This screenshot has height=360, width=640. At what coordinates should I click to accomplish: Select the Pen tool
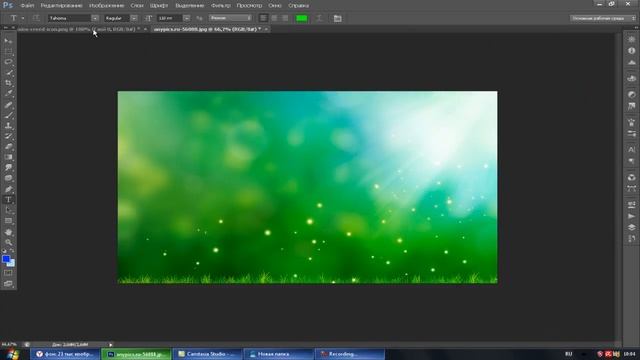pyautogui.click(x=9, y=189)
